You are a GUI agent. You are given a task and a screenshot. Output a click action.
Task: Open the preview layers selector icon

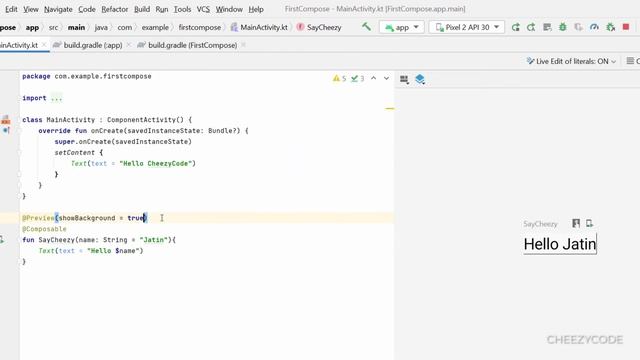pyautogui.click(x=420, y=79)
